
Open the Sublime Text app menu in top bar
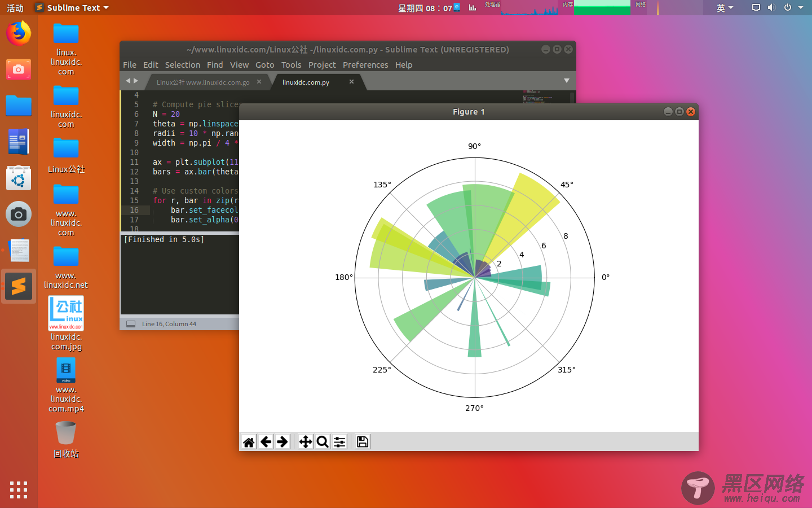point(72,7)
